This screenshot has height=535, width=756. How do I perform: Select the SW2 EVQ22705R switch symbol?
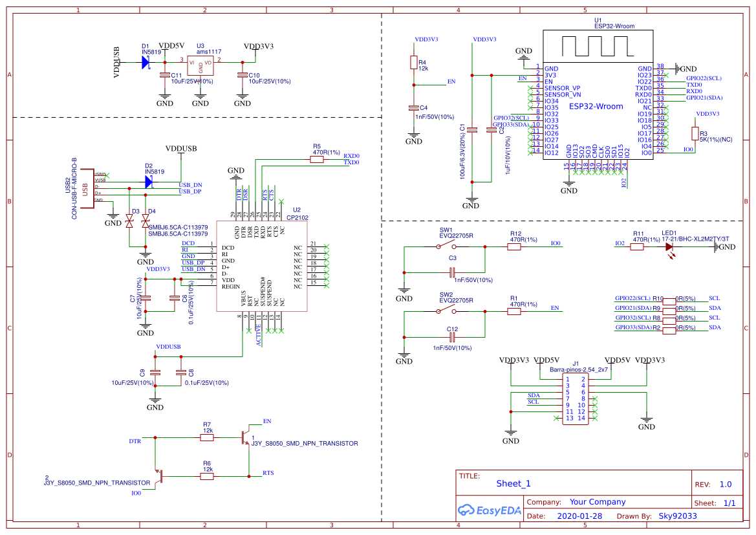(x=446, y=311)
